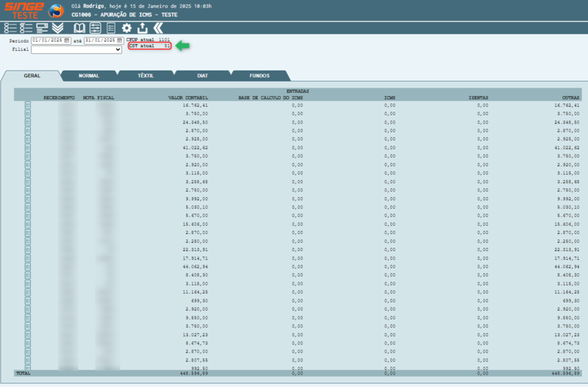Switch to the TÊXTIL tab

point(146,76)
